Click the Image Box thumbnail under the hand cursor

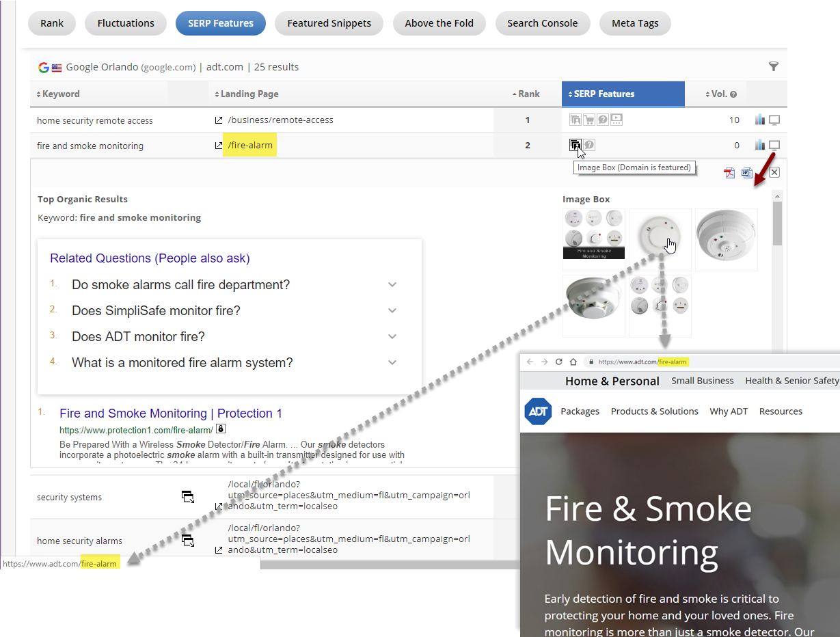(660, 239)
